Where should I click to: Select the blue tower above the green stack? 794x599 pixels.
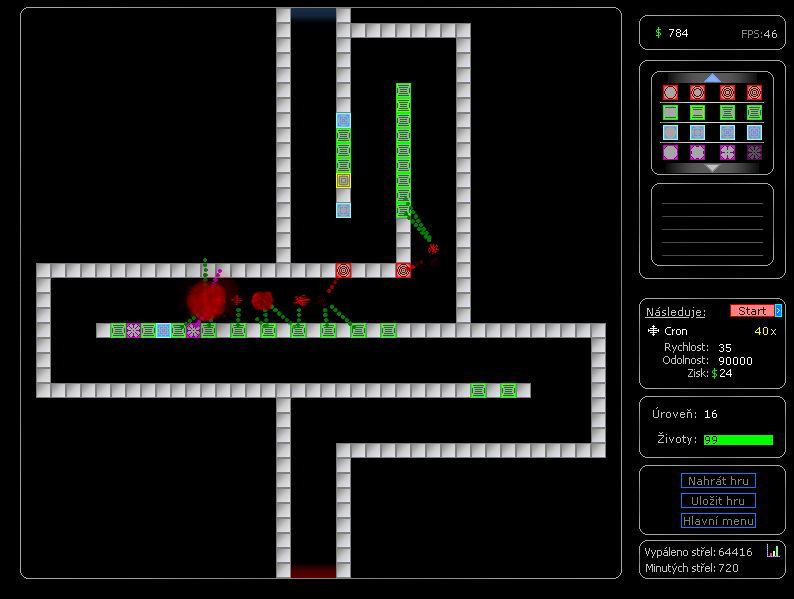pyautogui.click(x=343, y=121)
